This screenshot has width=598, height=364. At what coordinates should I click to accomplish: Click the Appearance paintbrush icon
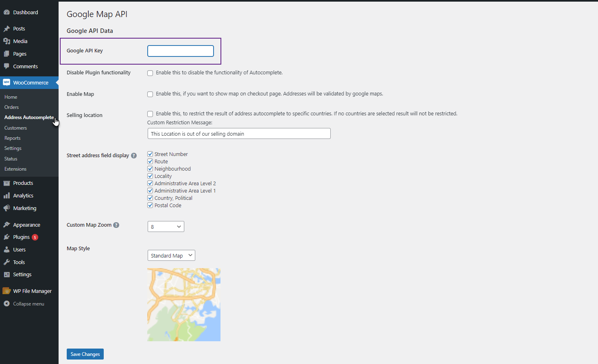point(7,224)
